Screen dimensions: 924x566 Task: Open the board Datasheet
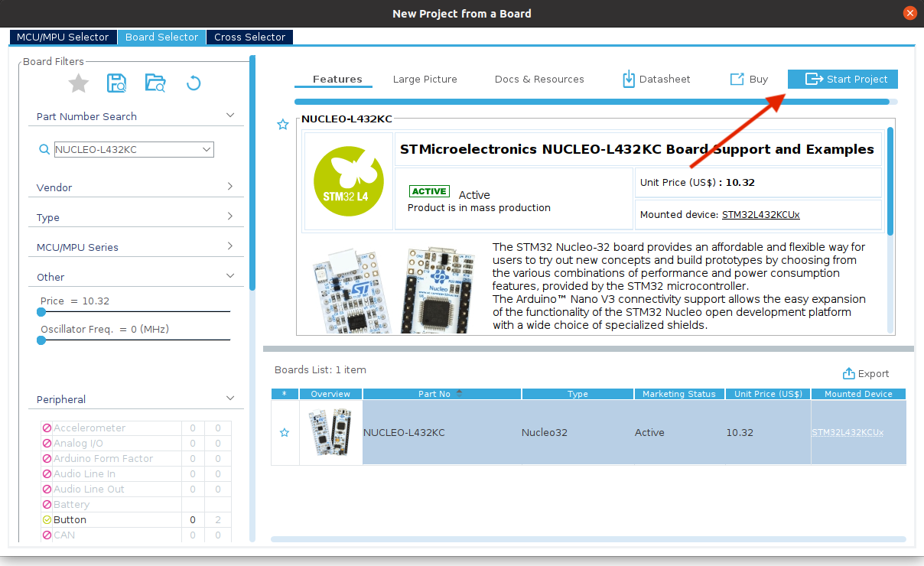coord(656,79)
